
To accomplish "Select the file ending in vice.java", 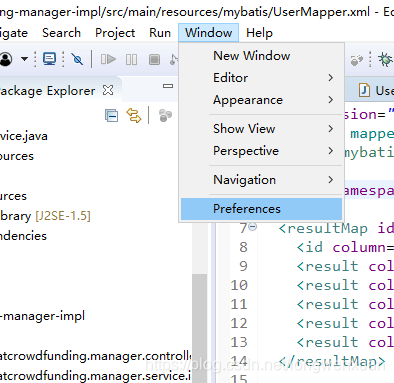I will 24,136.
